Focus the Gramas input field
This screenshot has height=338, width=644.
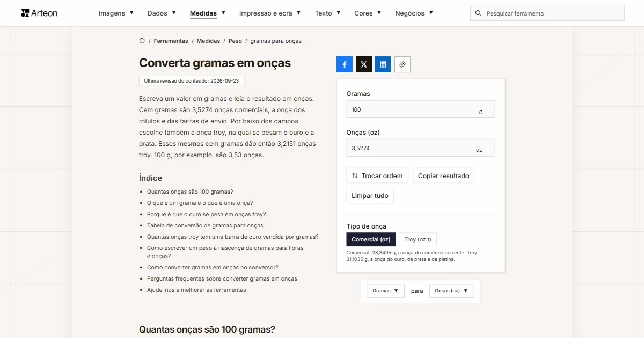click(421, 109)
